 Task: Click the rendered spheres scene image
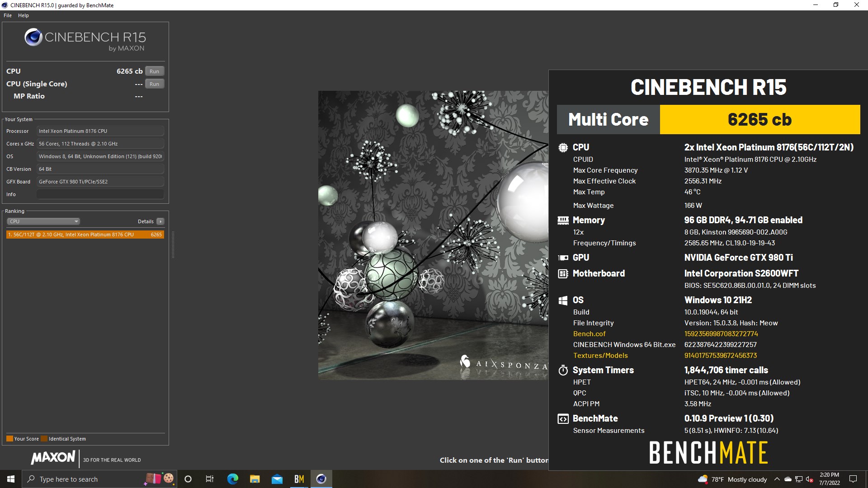433,235
